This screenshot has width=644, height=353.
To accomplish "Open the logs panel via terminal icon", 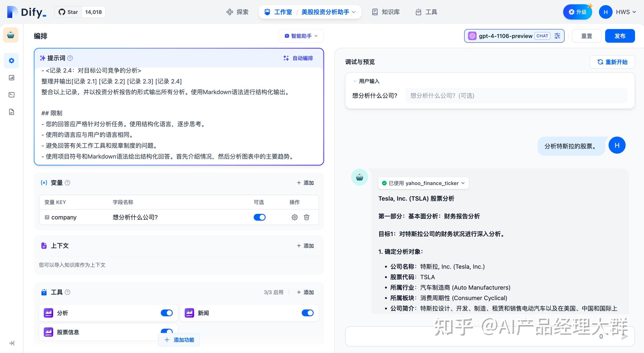I will (11, 95).
